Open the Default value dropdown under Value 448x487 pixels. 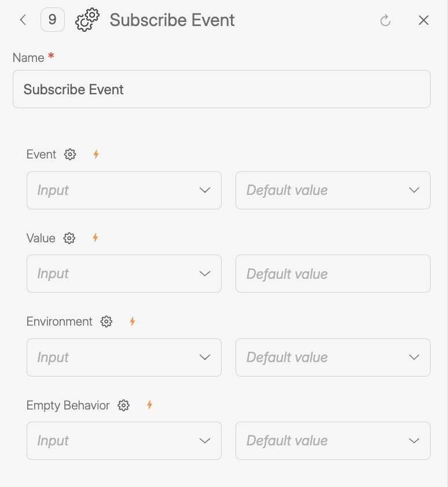(x=333, y=274)
